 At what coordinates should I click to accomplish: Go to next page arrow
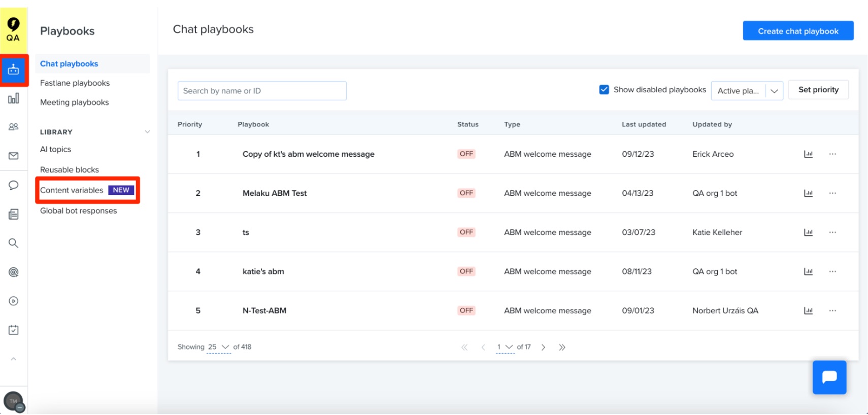(x=543, y=348)
